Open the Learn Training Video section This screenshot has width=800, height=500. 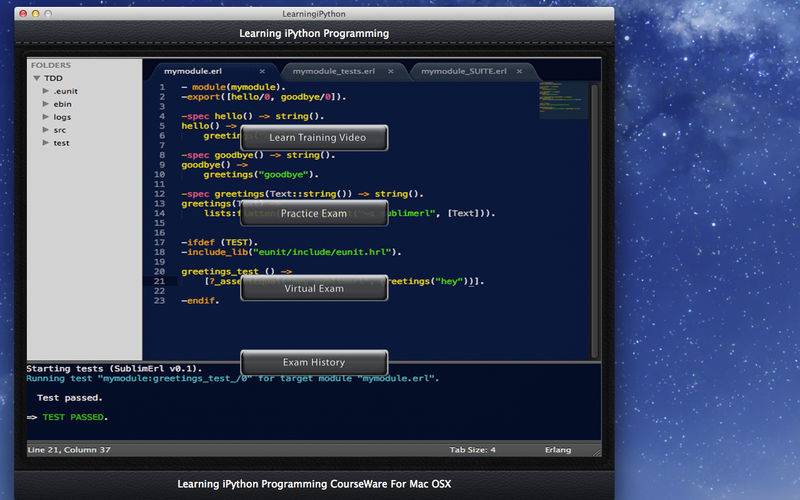314,138
